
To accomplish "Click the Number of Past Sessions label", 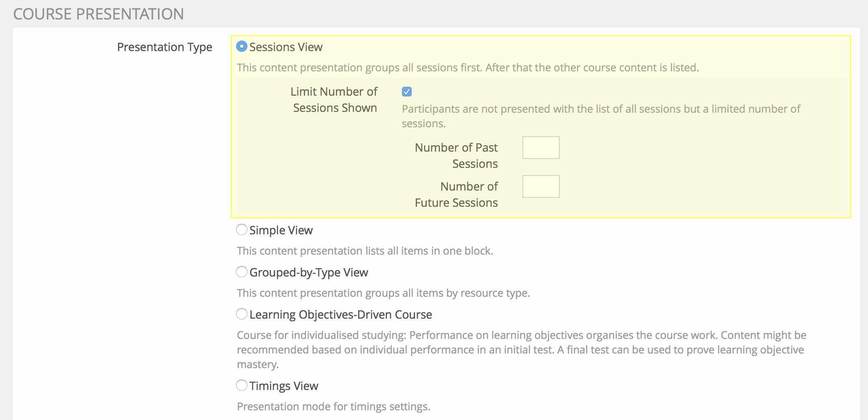I will (456, 156).
